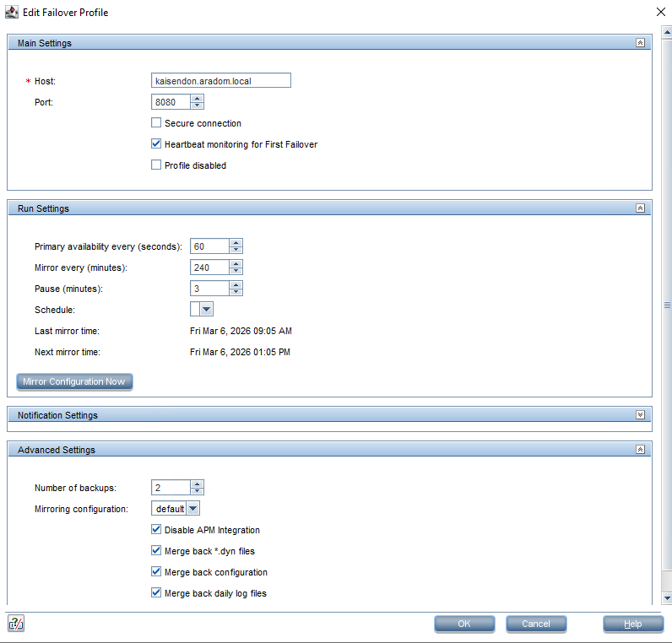Click the scrollbar up arrow

(667, 32)
